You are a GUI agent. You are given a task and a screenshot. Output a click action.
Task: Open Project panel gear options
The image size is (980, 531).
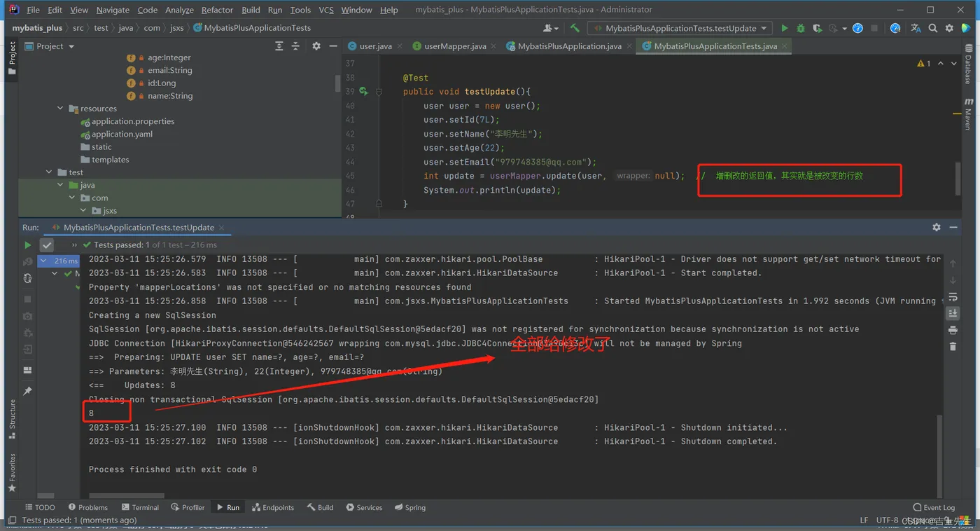316,46
